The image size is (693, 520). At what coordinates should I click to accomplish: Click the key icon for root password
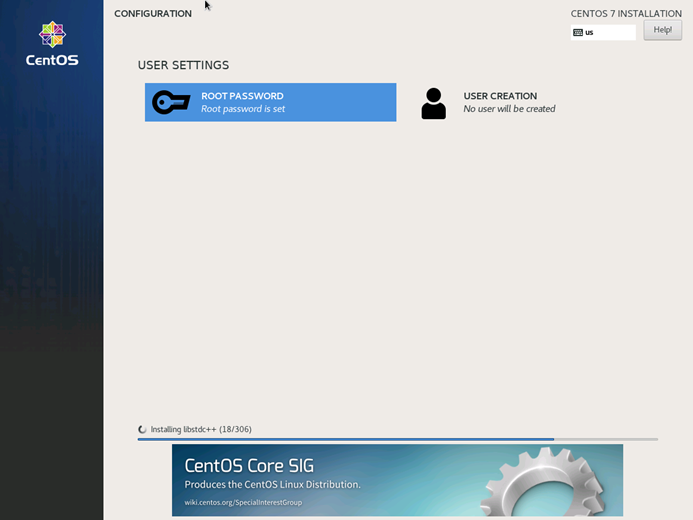click(171, 102)
